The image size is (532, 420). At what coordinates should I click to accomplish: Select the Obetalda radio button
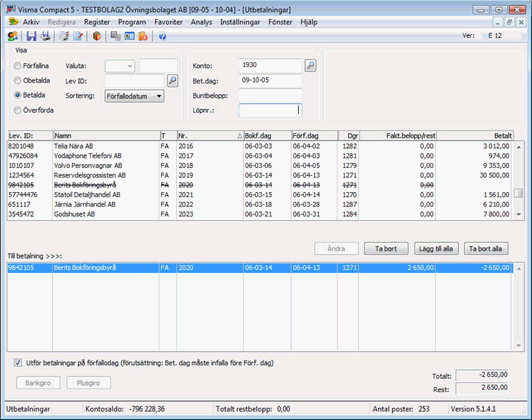pyautogui.click(x=17, y=80)
